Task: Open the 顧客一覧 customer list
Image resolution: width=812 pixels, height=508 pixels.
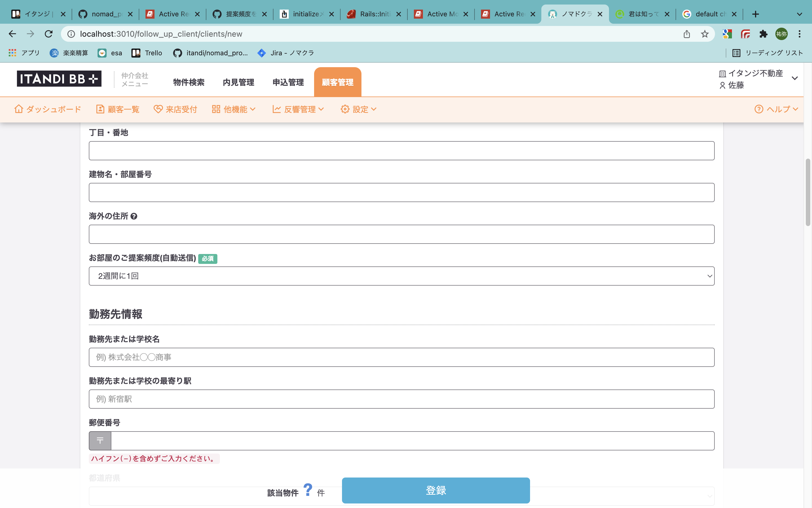Action: (118, 109)
